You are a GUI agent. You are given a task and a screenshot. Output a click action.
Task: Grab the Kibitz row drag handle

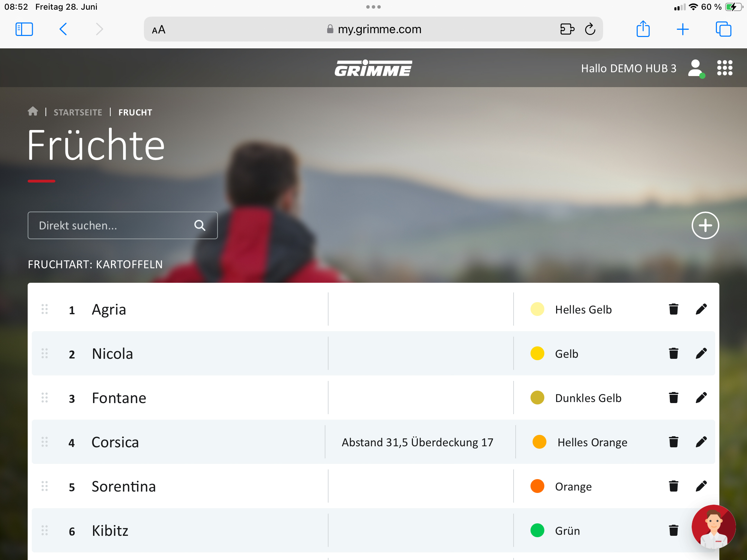[45, 530]
